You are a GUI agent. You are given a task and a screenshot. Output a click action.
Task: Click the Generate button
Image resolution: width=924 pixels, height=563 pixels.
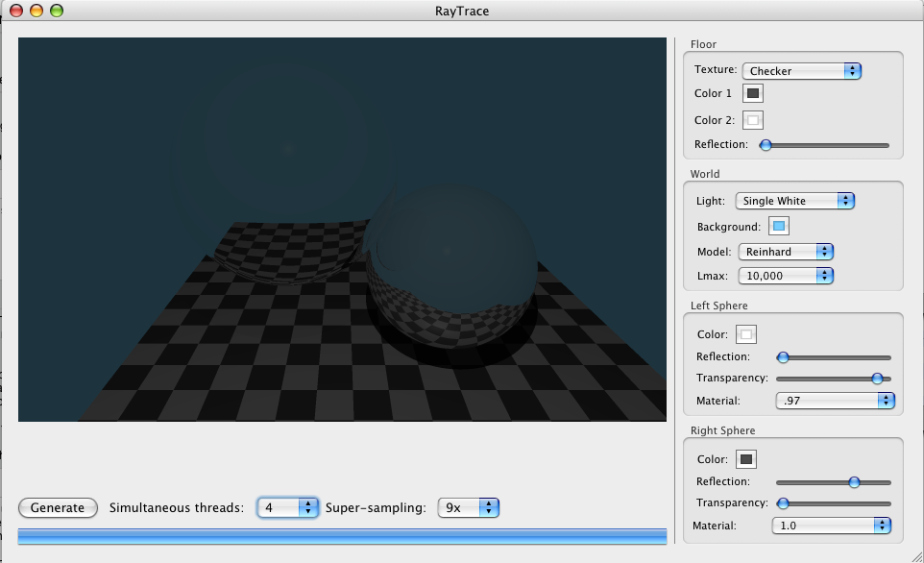tap(58, 507)
